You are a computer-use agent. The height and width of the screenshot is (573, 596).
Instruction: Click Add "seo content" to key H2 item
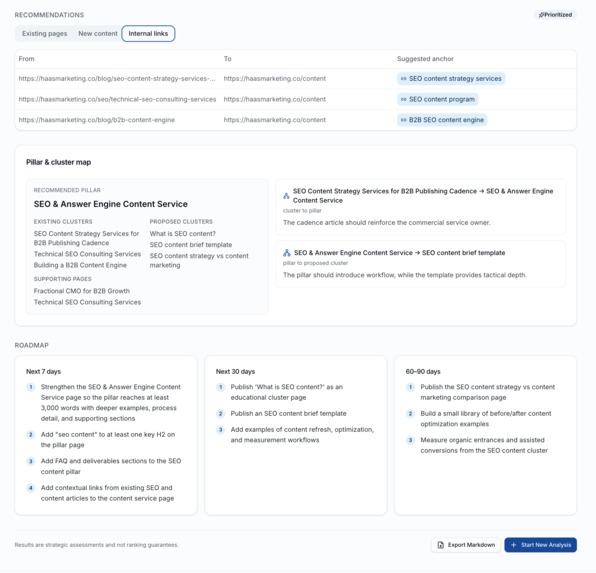(x=108, y=440)
